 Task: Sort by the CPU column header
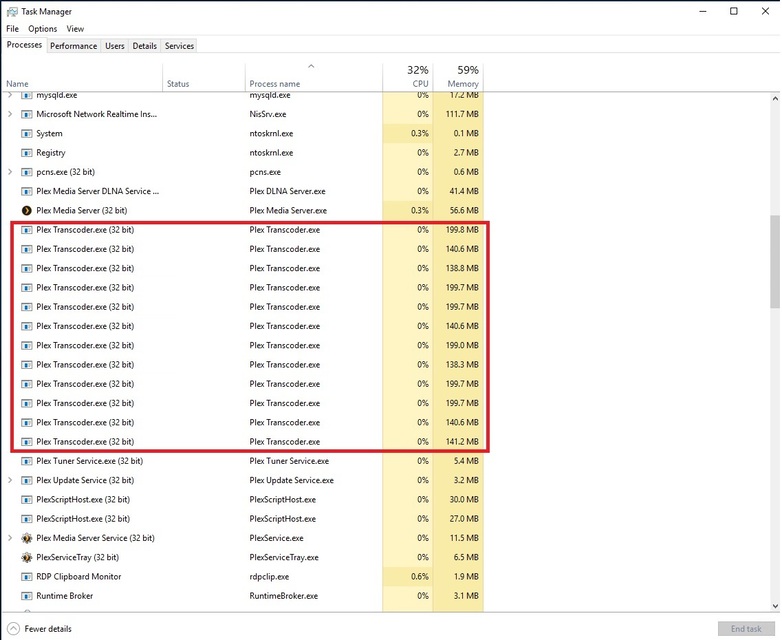tap(408, 77)
